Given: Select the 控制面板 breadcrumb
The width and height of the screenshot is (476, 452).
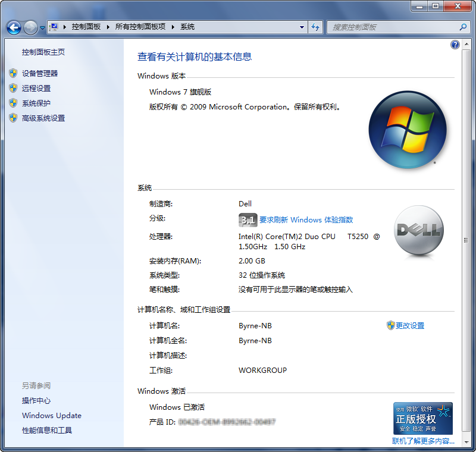Looking at the screenshot, I should tap(86, 27).
